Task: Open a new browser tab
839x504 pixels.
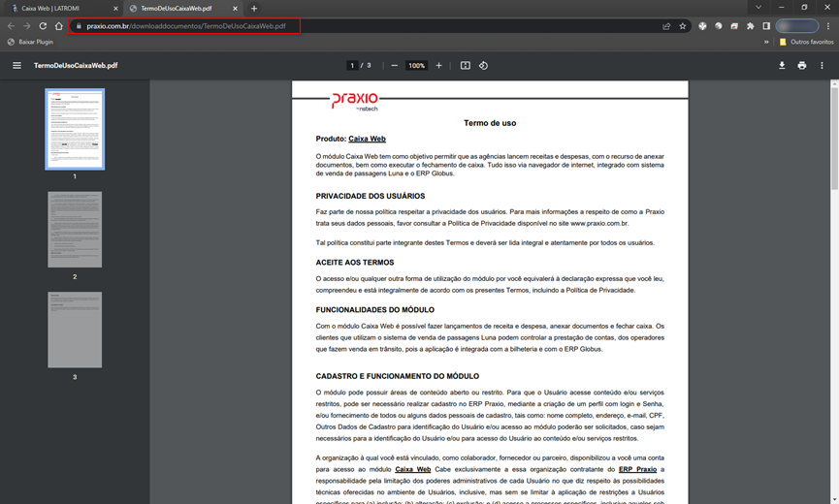Action: [254, 8]
